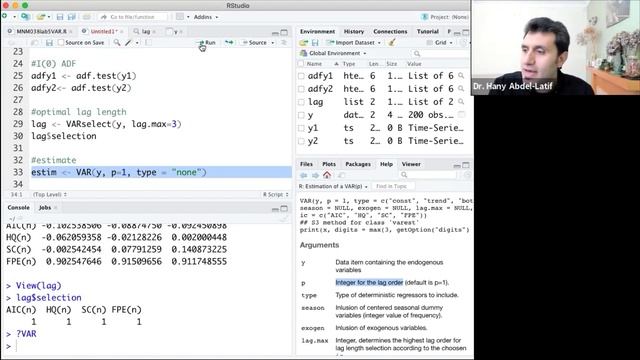This screenshot has width=640, height=360.
Task: Save workspace icon in Environment pane
Action: (x=315, y=42)
